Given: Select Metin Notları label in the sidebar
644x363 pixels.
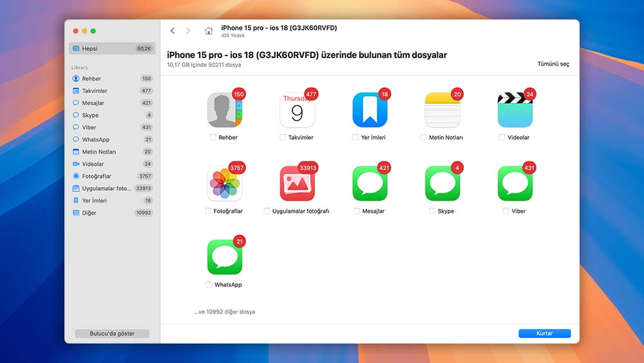Looking at the screenshot, I should (x=99, y=152).
